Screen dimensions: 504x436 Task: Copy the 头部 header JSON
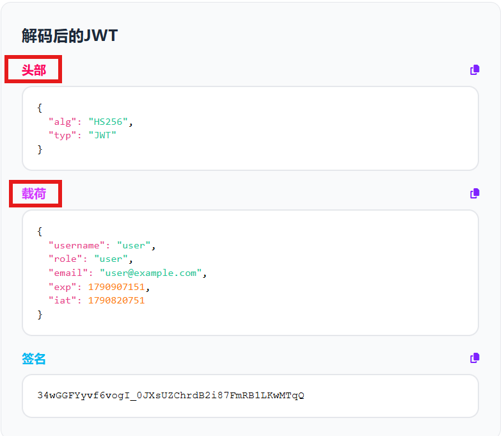point(475,70)
